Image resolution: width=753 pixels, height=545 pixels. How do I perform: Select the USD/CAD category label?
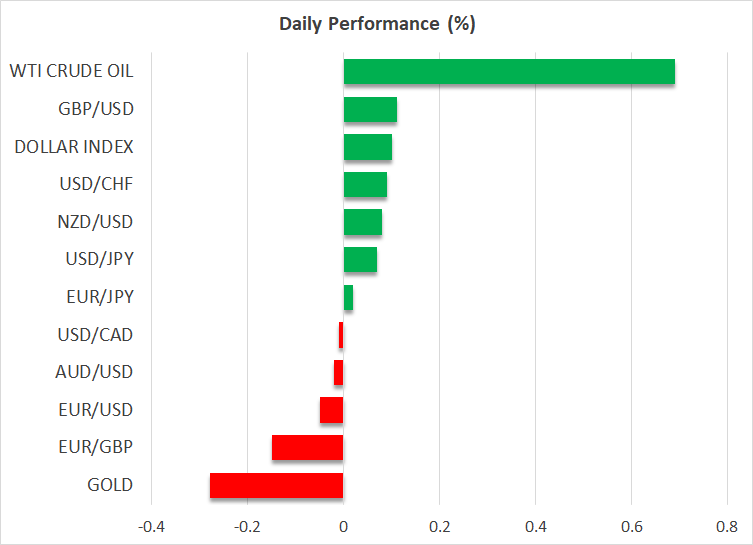pos(95,335)
